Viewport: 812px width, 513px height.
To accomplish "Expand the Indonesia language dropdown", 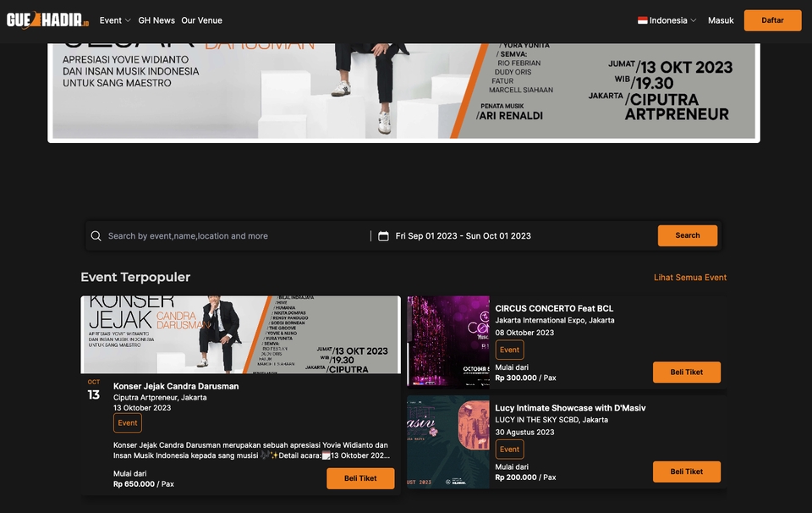I will [x=667, y=20].
